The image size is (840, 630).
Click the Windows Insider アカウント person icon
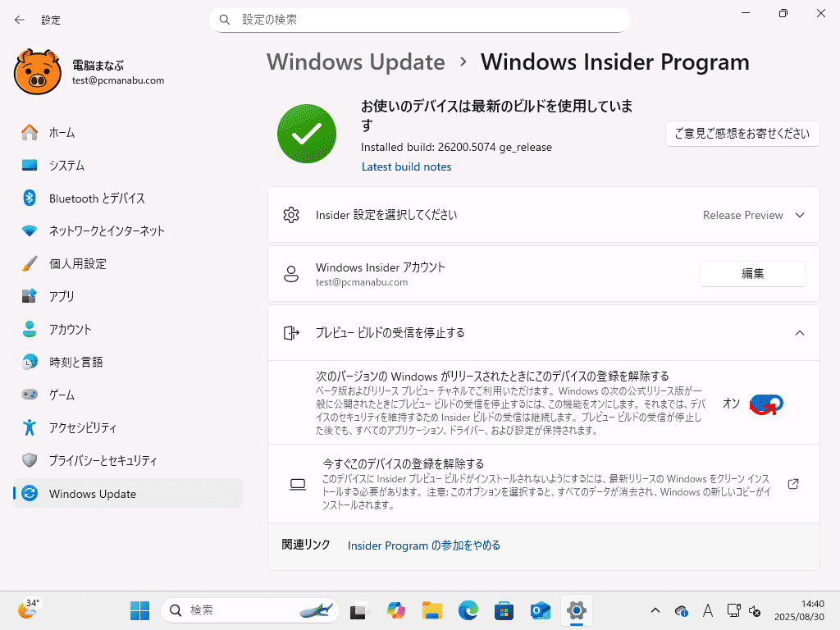(291, 274)
